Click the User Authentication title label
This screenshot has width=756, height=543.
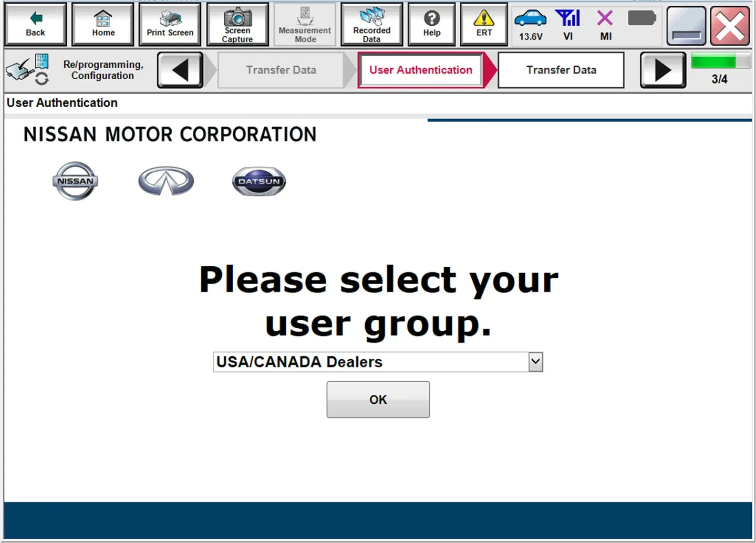coord(62,103)
